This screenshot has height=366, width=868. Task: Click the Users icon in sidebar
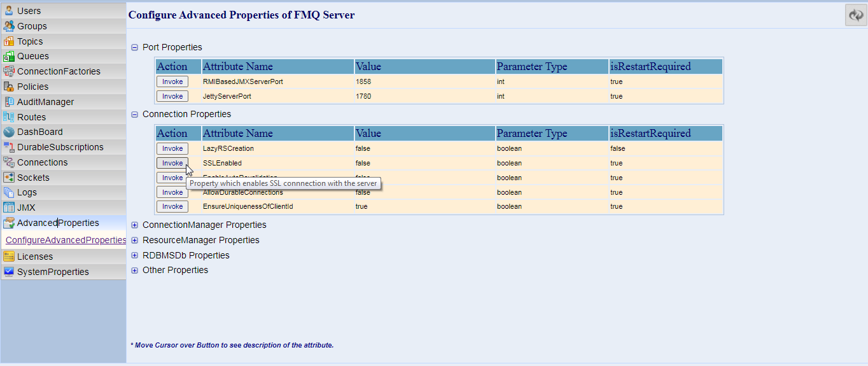tap(8, 10)
